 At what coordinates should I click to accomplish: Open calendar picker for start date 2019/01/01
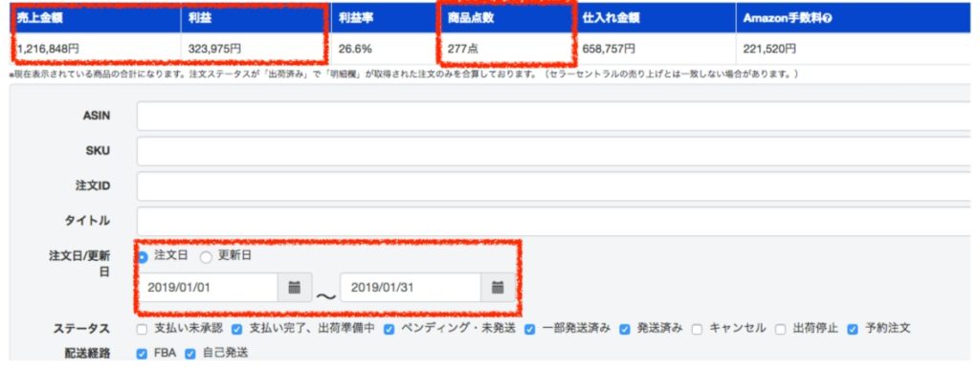295,288
